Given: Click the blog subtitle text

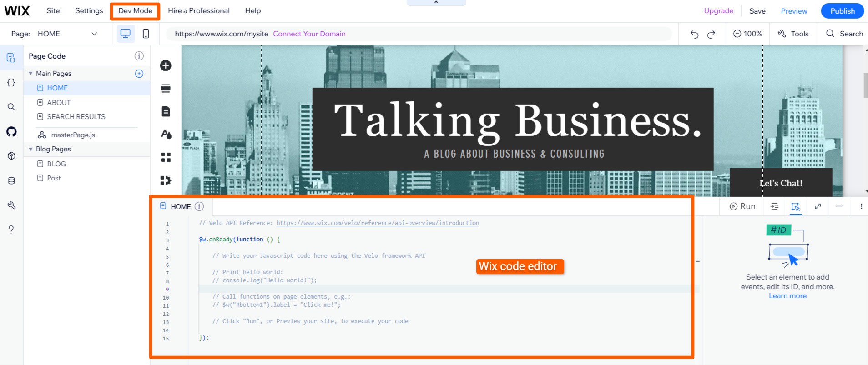Looking at the screenshot, I should click(514, 154).
